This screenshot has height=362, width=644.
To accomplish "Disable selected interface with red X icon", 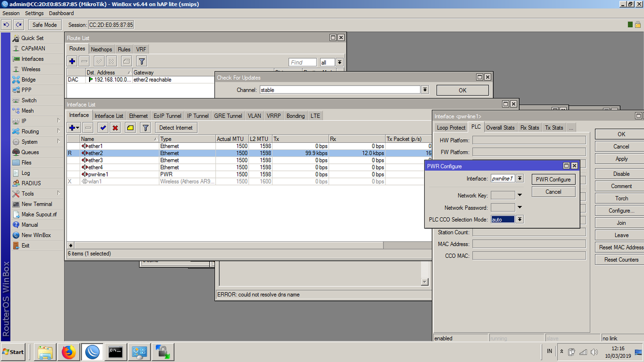I will click(x=115, y=128).
